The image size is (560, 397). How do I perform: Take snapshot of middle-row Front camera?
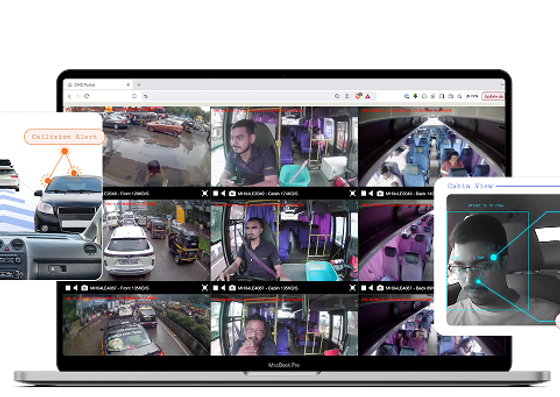click(84, 288)
